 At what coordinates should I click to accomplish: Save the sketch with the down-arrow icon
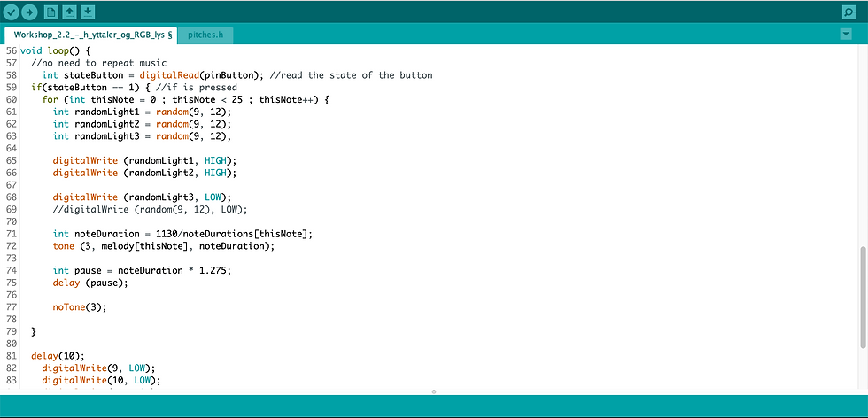click(x=88, y=12)
